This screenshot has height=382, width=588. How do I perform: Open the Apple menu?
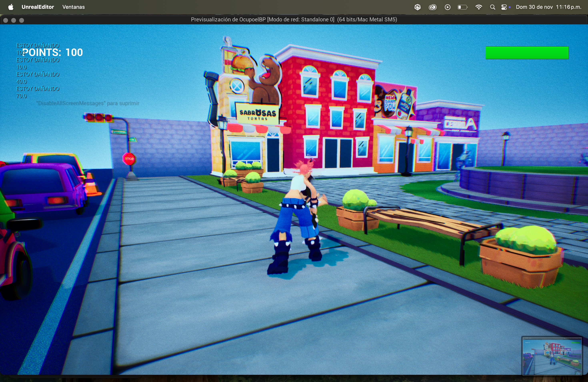pos(11,7)
